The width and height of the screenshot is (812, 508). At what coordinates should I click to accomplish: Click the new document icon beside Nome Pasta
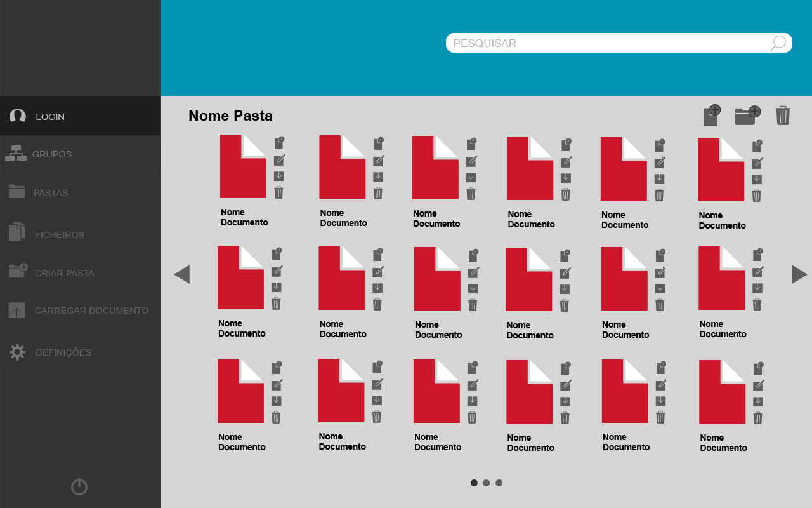coord(712,116)
